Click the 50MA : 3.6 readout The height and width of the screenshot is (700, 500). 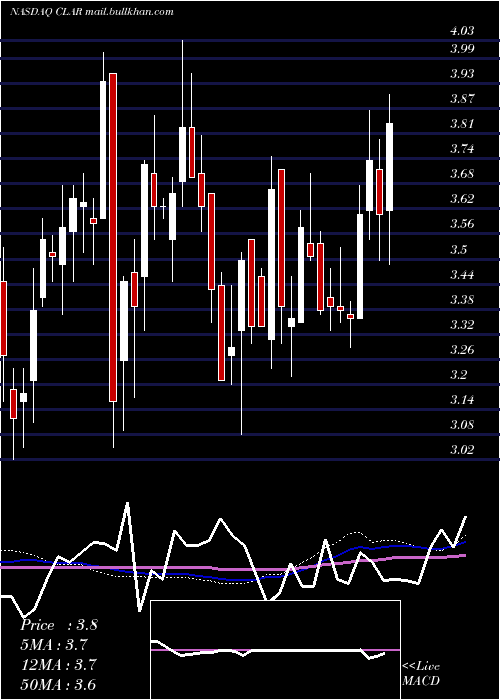point(58,684)
